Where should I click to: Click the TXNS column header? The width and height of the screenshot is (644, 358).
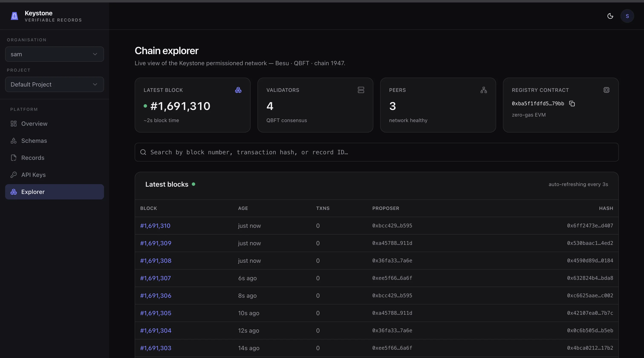point(323,208)
